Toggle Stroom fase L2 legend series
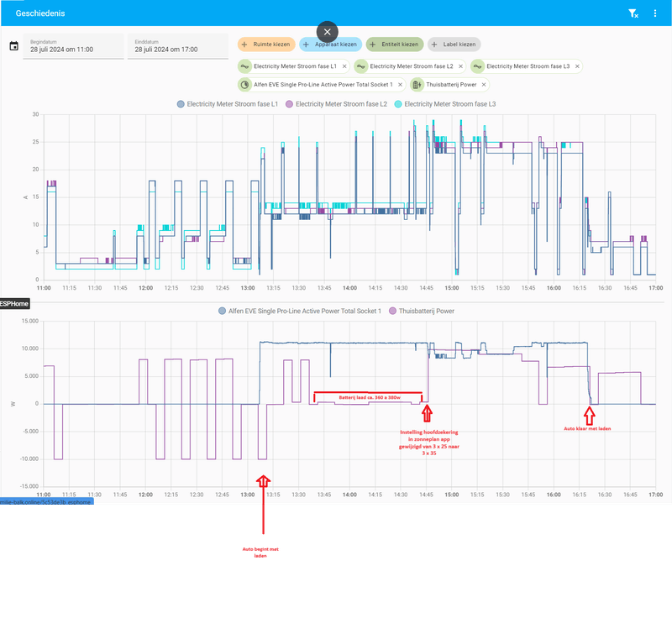The image size is (672, 634). 337,104
